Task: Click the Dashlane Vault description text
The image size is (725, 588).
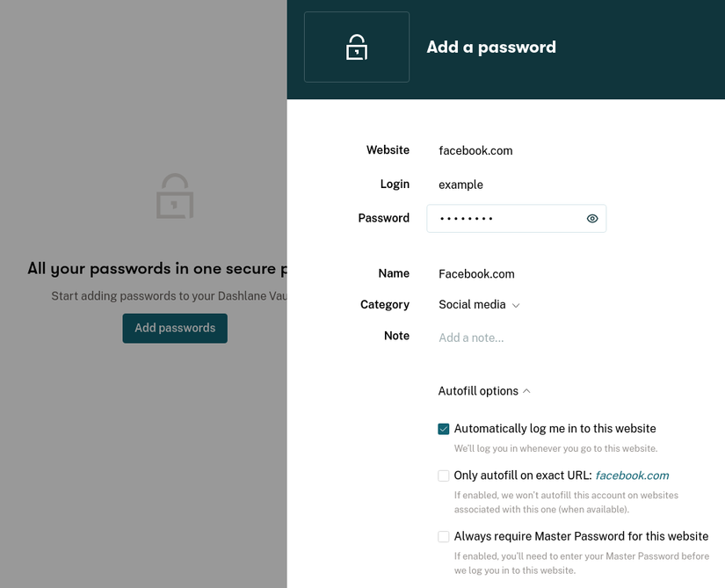Action: 166,296
